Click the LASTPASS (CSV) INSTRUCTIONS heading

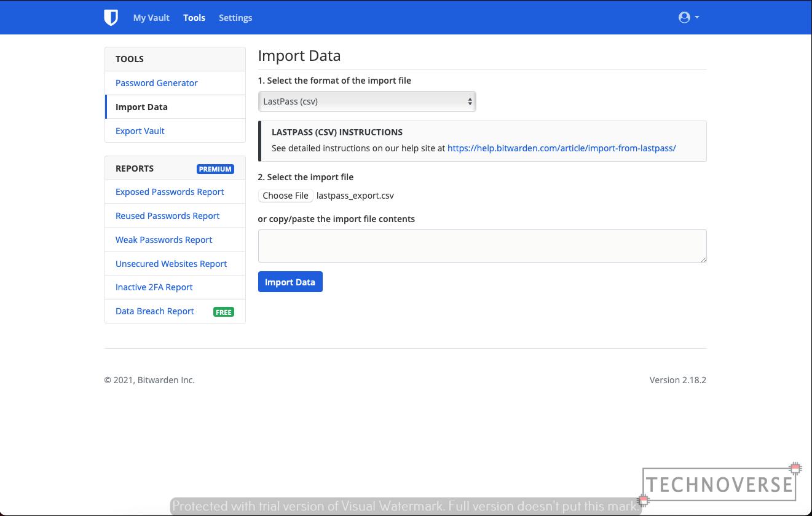pyautogui.click(x=337, y=132)
